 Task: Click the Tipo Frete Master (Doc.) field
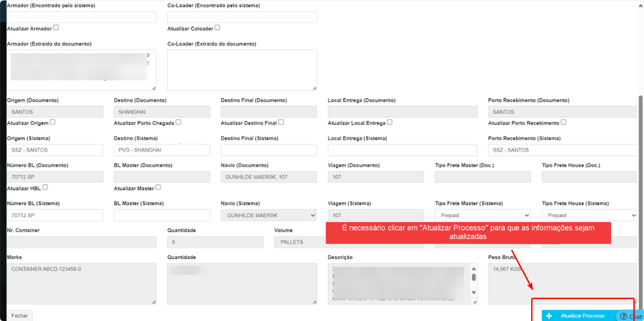click(x=483, y=177)
